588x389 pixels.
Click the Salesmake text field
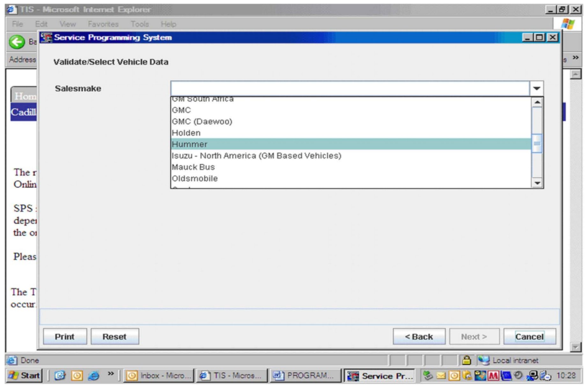pos(350,88)
